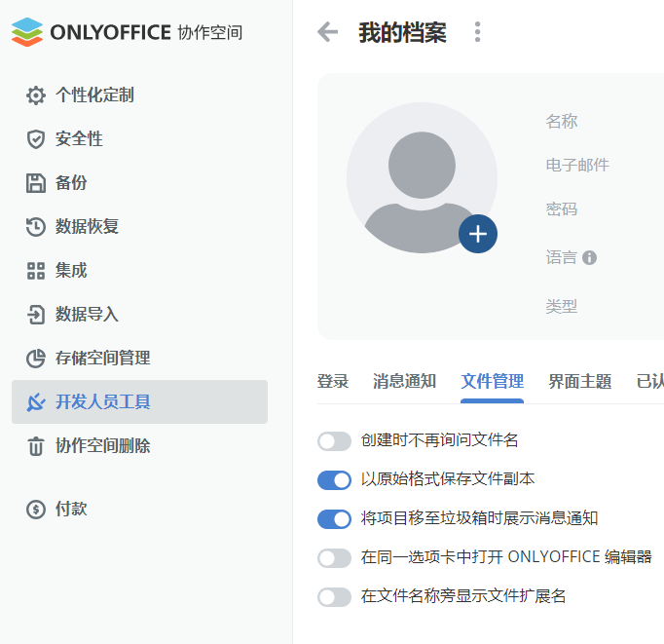Viewport: 664px width, 644px height.
Task: Click the ONLYOFFICE layered logo icon
Action: click(27, 32)
